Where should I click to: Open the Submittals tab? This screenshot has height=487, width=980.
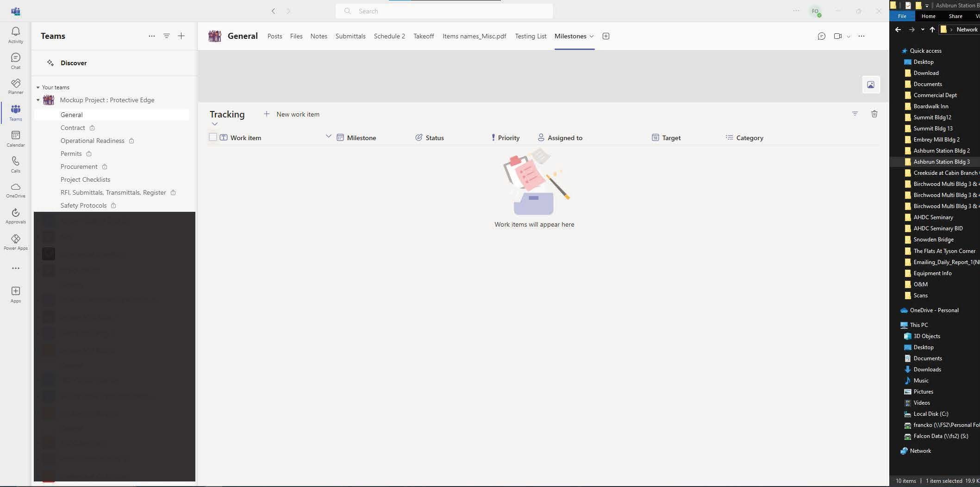click(350, 36)
